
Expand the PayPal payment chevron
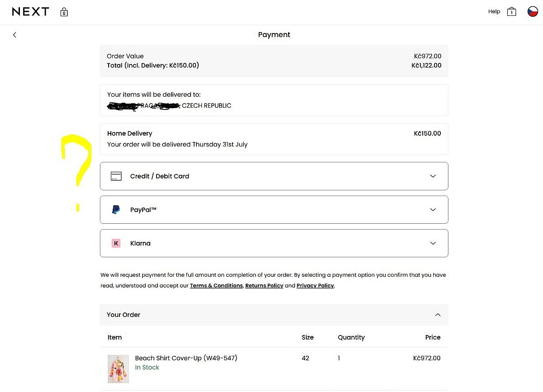coord(433,210)
